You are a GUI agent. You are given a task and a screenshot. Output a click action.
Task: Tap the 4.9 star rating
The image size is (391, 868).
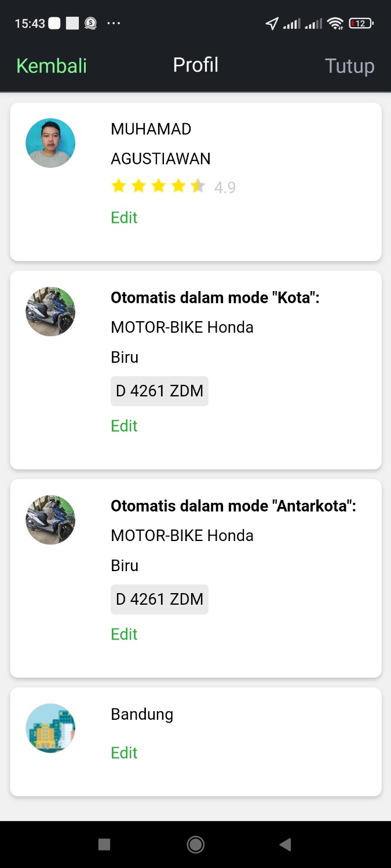click(173, 187)
